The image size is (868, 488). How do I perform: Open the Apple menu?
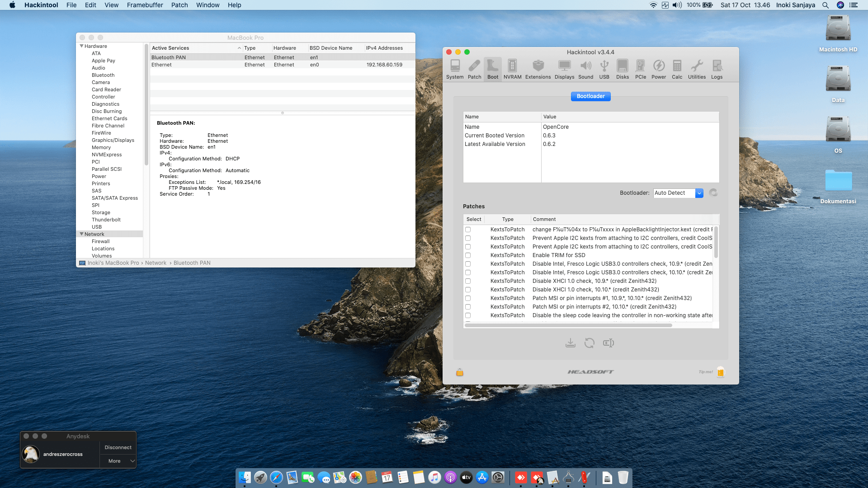coord(13,5)
